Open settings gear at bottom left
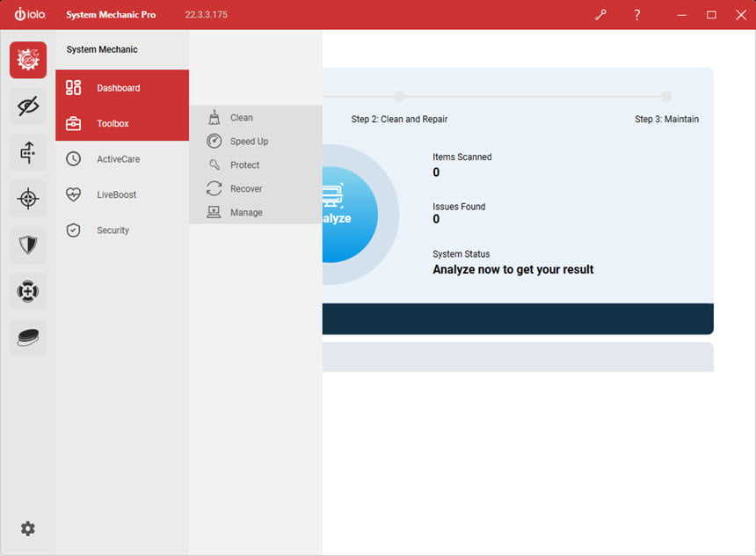The height and width of the screenshot is (556, 756). tap(27, 529)
